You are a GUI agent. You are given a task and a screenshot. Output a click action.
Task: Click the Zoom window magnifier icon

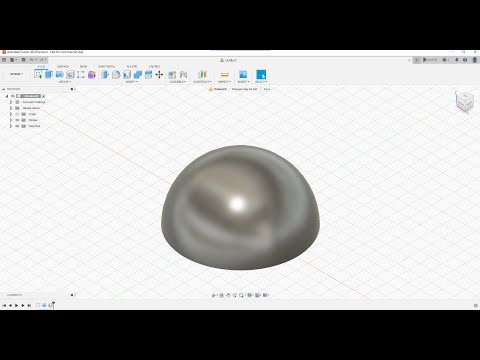[241, 295]
